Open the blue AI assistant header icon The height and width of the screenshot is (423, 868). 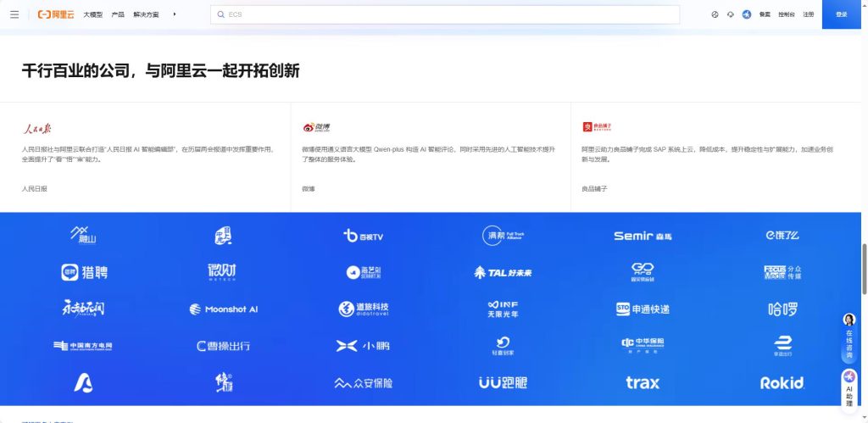747,14
